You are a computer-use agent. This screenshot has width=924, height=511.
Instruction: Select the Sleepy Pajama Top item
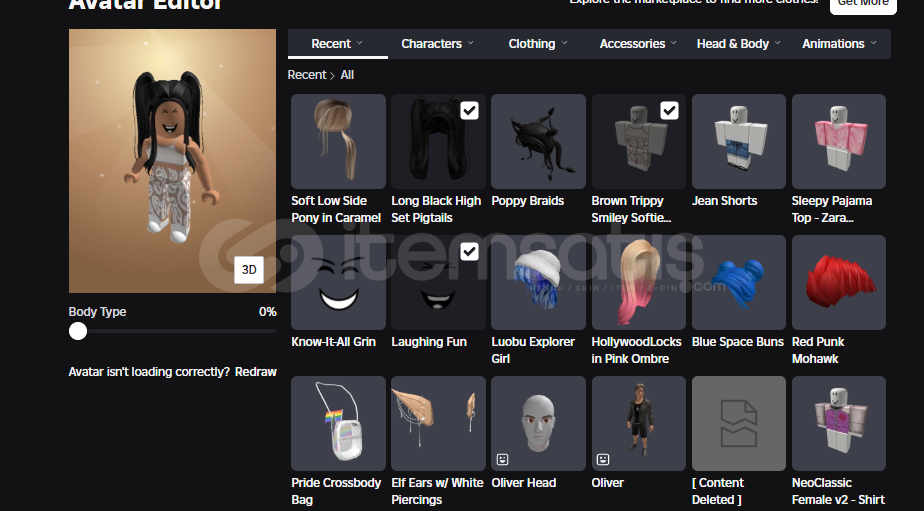(839, 141)
